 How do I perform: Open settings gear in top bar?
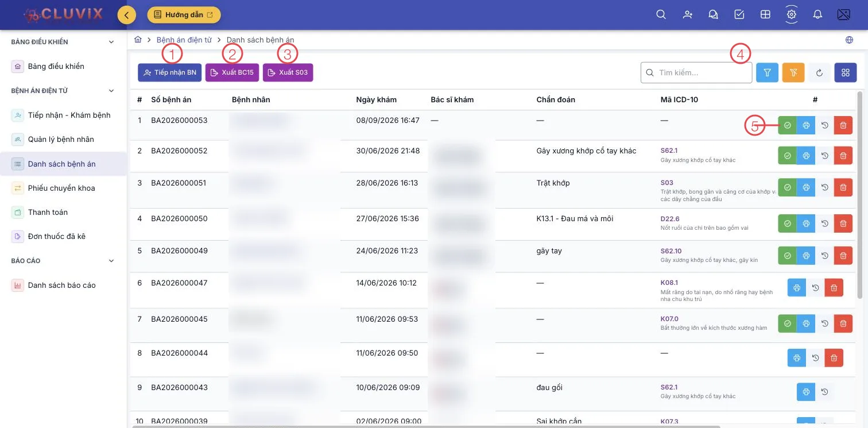click(792, 14)
